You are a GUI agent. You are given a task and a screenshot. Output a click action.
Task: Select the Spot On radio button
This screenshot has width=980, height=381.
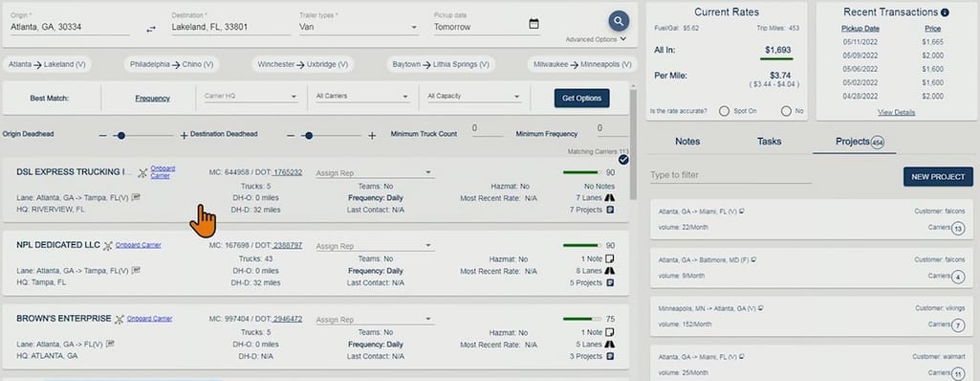pyautogui.click(x=724, y=111)
